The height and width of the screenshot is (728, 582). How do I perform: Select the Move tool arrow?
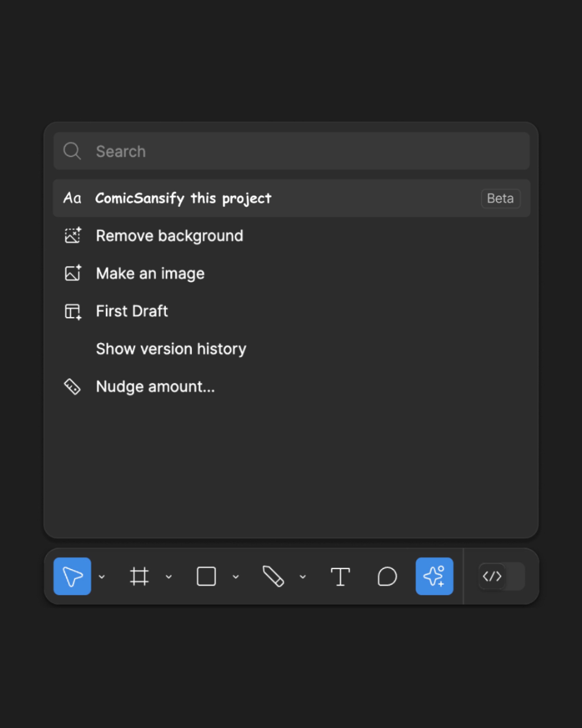pyautogui.click(x=72, y=576)
